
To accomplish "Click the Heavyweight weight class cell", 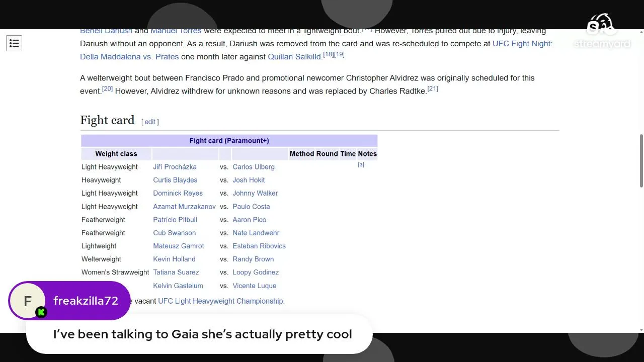I will (101, 180).
